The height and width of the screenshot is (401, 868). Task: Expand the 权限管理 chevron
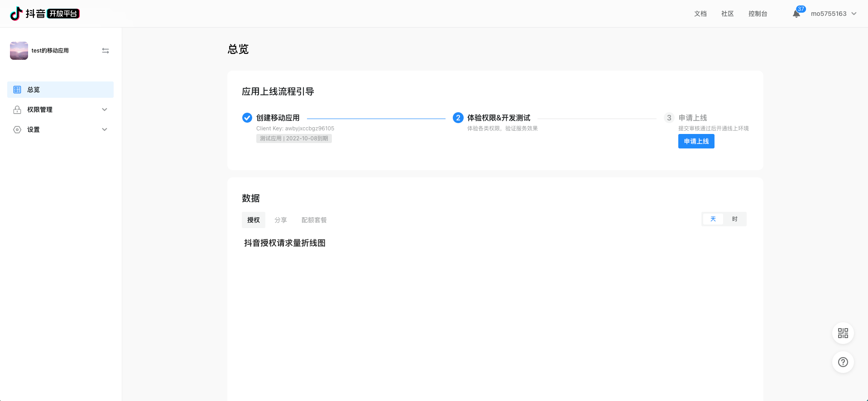(105, 110)
